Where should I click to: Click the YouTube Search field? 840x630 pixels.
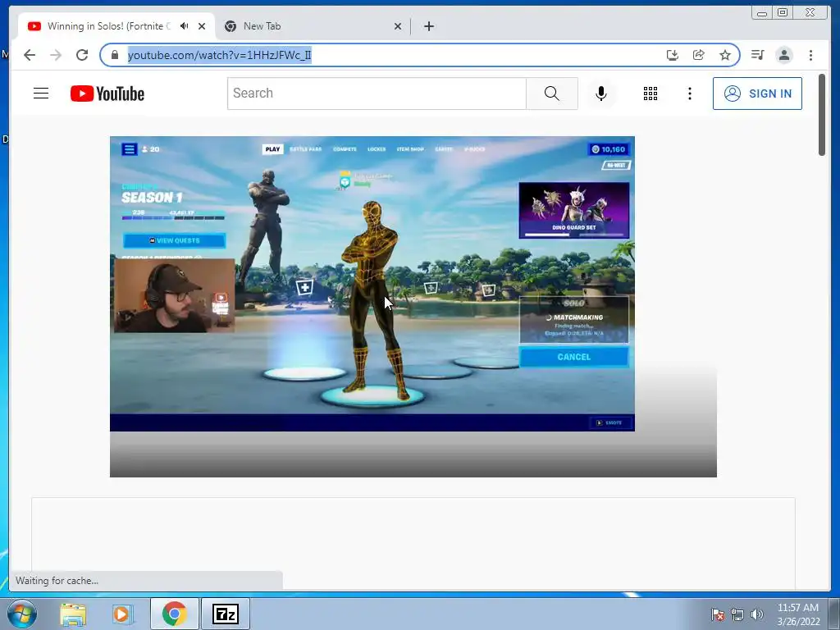click(x=377, y=94)
